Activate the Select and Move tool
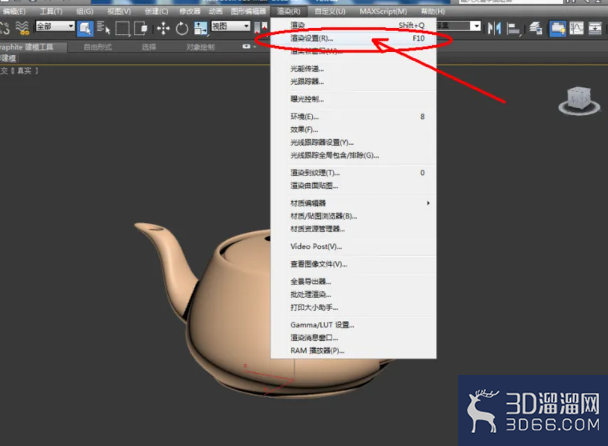This screenshot has width=608, height=446. click(x=163, y=28)
